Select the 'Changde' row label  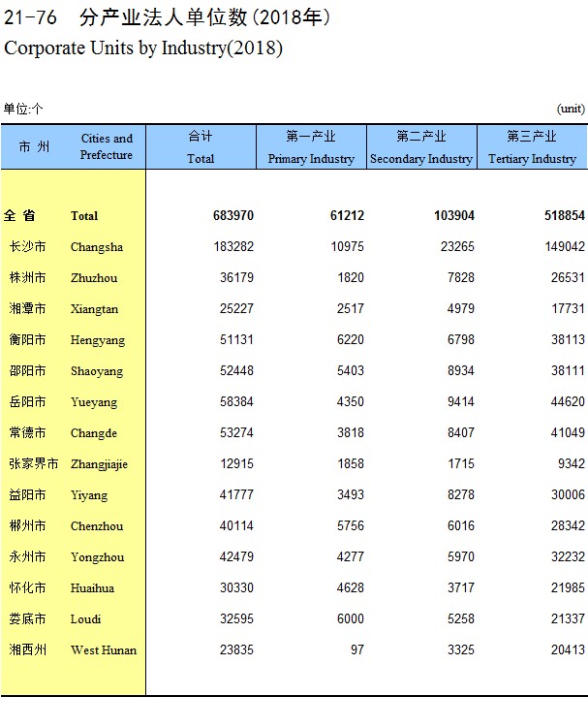[x=94, y=433]
